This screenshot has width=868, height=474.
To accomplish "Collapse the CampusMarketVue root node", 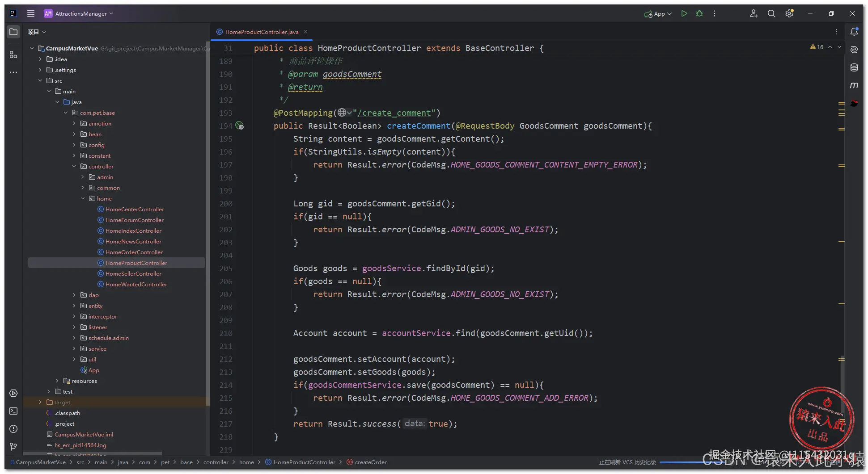I will click(32, 48).
